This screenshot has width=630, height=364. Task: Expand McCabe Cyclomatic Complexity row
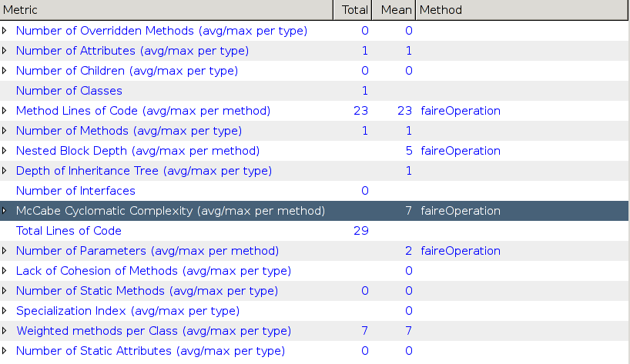(5, 211)
